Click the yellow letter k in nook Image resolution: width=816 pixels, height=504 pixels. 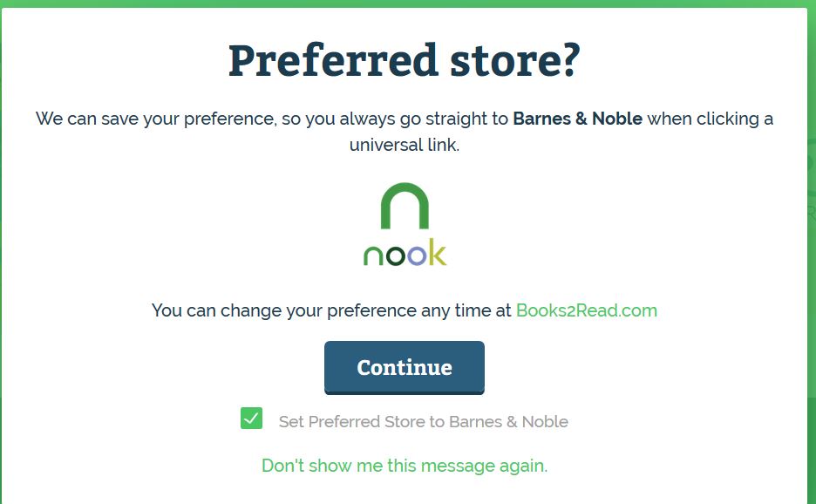coord(437,252)
